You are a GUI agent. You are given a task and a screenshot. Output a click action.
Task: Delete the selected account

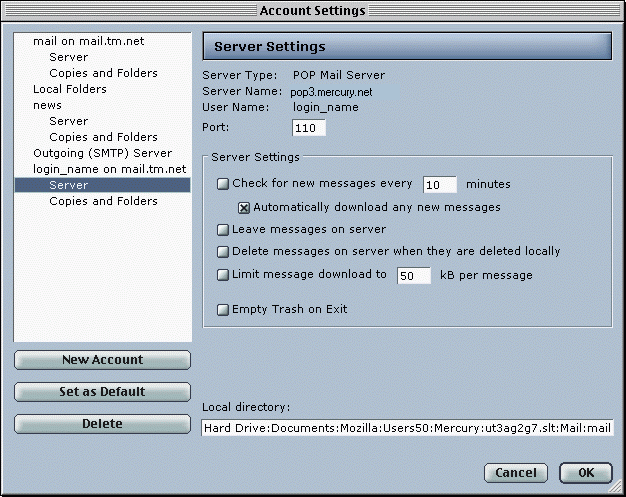[x=102, y=424]
